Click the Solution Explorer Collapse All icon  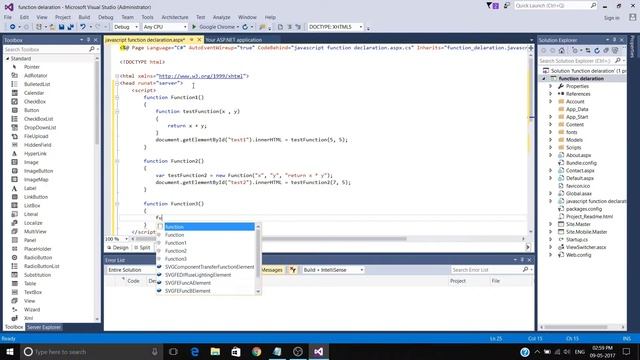[606, 51]
